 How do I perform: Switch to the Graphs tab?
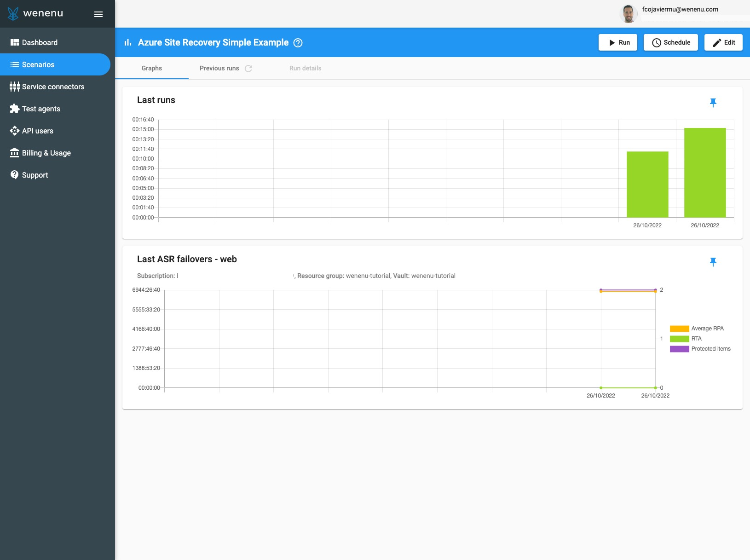point(152,68)
